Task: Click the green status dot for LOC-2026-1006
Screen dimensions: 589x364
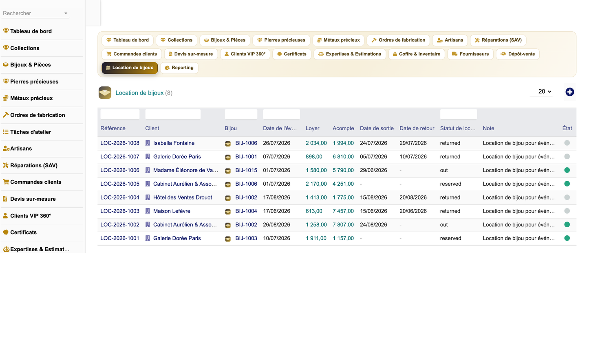Action: pyautogui.click(x=567, y=170)
